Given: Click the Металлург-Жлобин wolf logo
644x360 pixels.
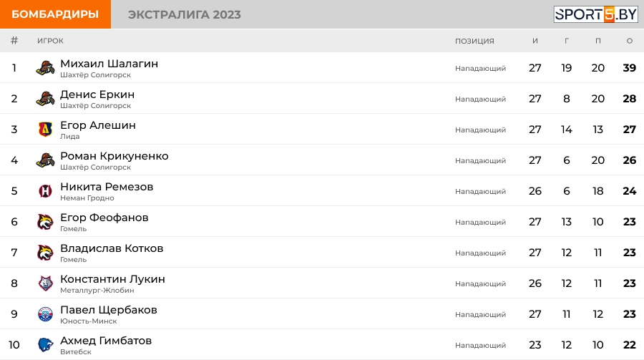Looking at the screenshot, I should (45, 283).
